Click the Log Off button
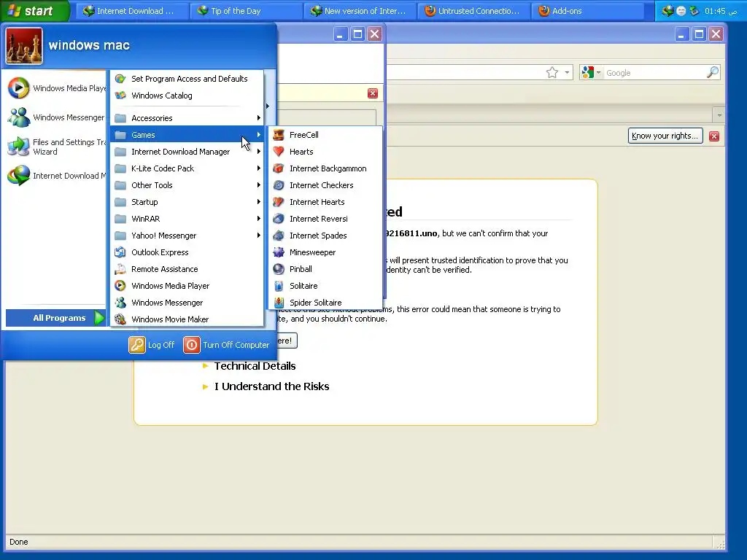The height and width of the screenshot is (560, 747). pyautogui.click(x=152, y=345)
